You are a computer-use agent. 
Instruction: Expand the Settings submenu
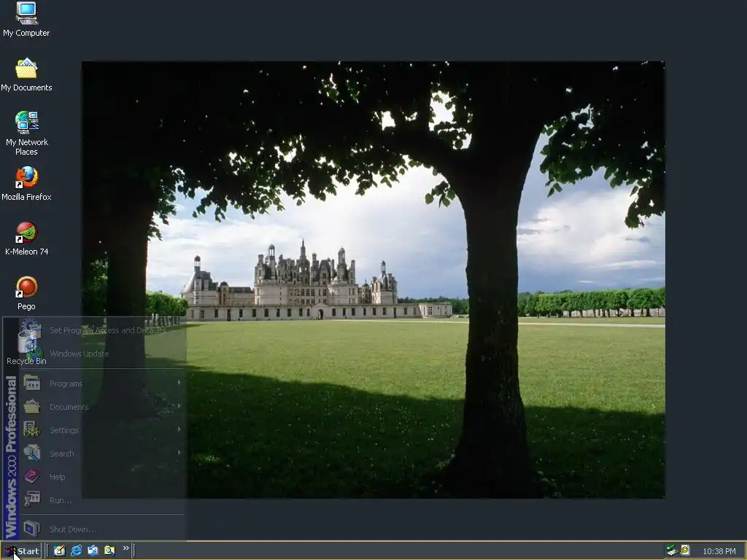point(101,430)
